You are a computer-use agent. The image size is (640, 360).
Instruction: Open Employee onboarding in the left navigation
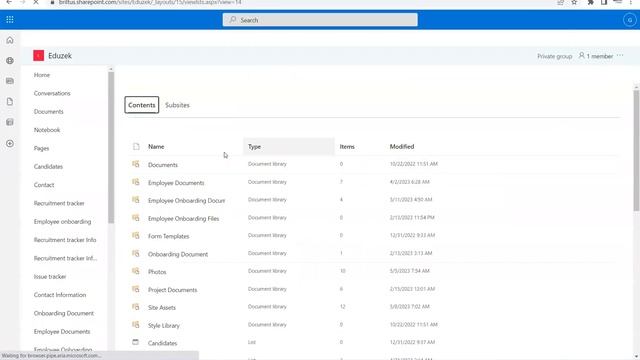(x=62, y=222)
